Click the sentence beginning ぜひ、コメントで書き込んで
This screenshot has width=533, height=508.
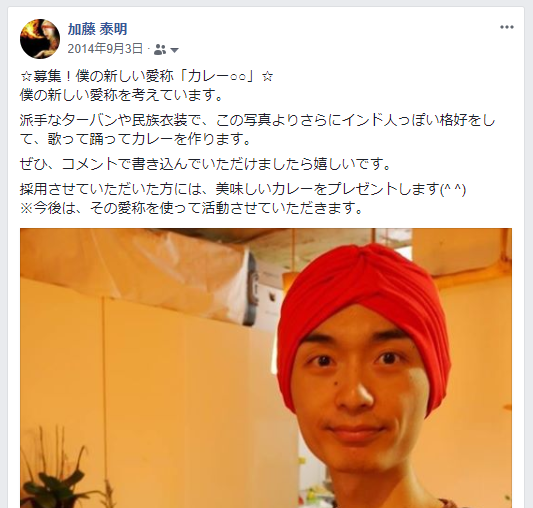pos(206,164)
